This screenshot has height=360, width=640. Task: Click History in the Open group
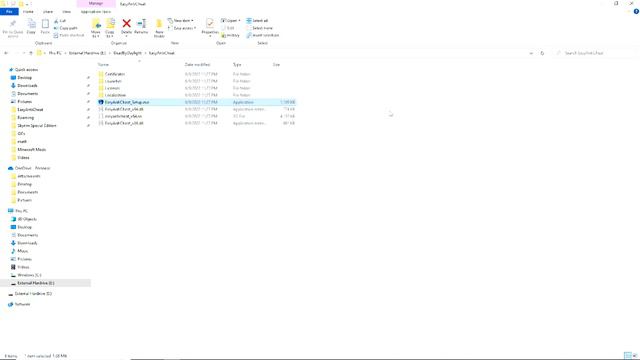(231, 36)
